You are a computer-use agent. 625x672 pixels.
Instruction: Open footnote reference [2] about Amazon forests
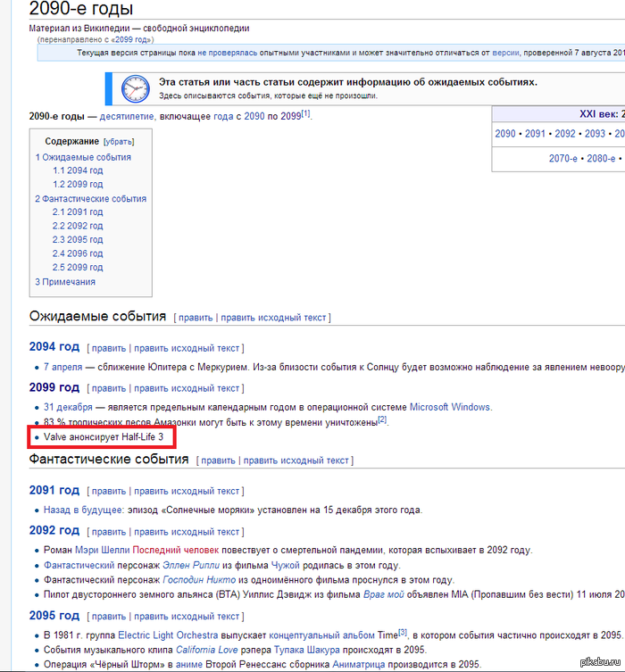(381, 419)
